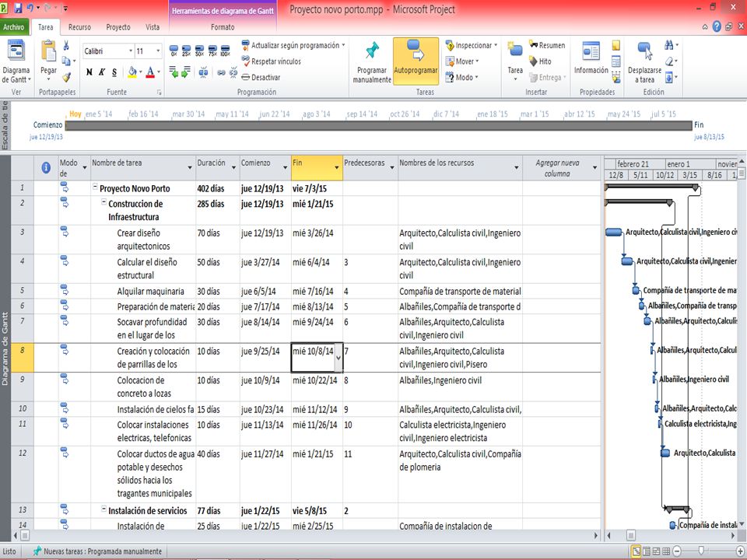The image size is (747, 560).
Task: Select the row 8 header
Action: 23,357
